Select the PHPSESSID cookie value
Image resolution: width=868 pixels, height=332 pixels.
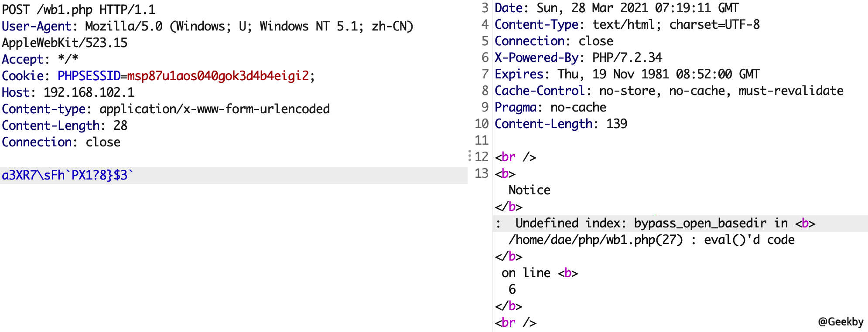pyautogui.click(x=218, y=76)
